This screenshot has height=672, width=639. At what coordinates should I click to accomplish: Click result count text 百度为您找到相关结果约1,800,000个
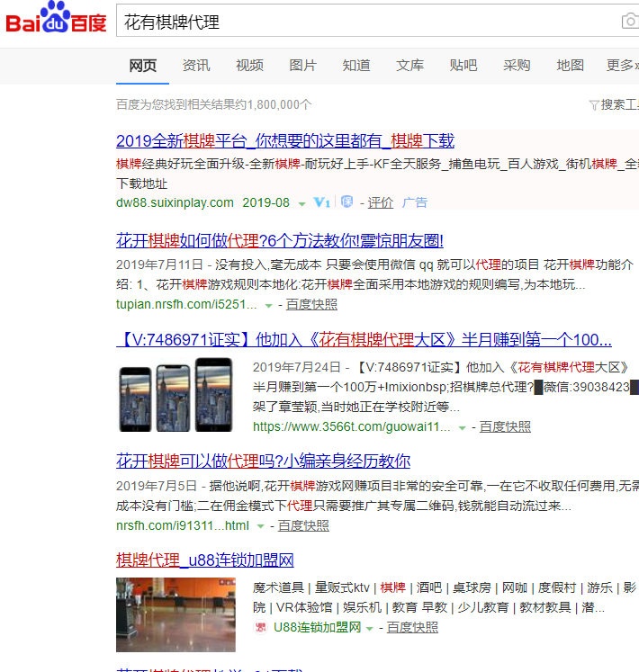[213, 104]
